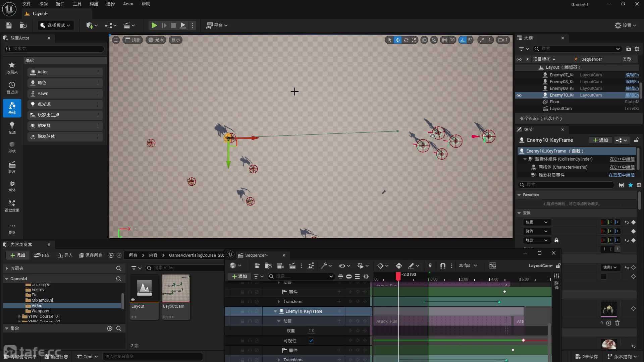
Task: Switch to the Sequencer tab
Action: [x=256, y=255]
